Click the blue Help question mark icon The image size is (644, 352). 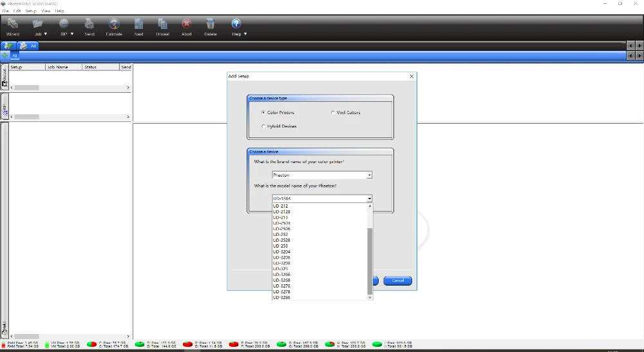[x=236, y=24]
